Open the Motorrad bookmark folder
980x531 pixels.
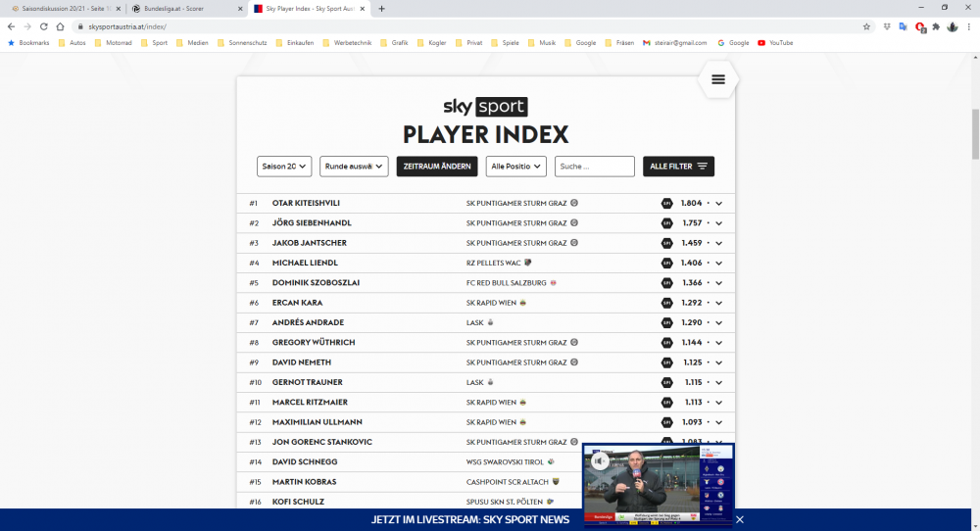point(113,43)
